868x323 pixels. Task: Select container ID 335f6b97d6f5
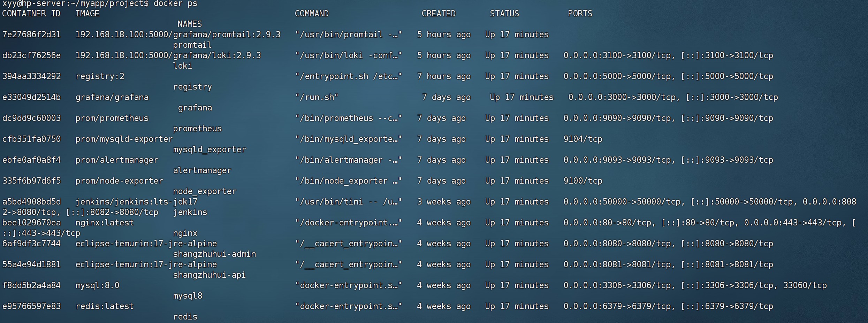coord(31,181)
